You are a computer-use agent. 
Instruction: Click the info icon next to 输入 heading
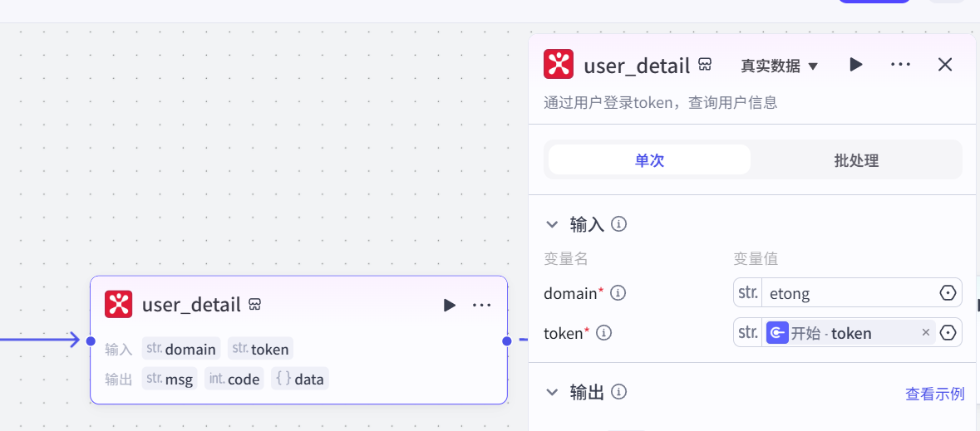pos(618,224)
